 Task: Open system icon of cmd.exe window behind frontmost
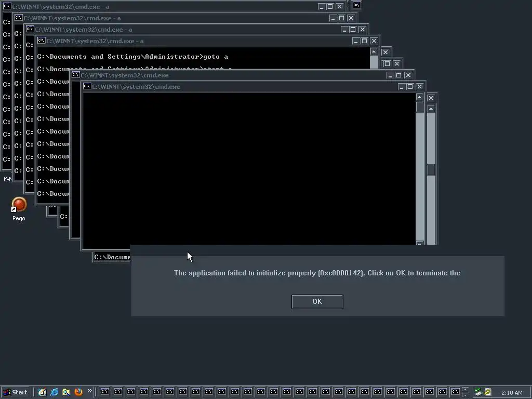[75, 75]
